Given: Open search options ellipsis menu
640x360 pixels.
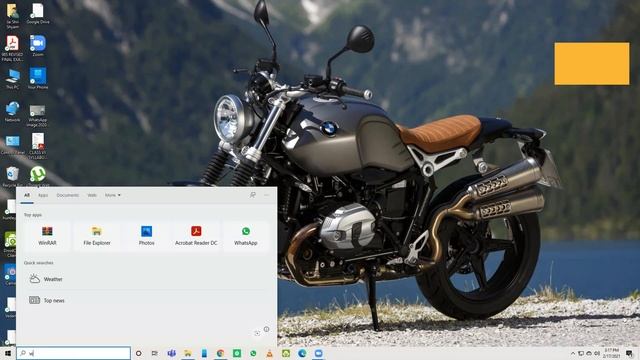Looking at the screenshot, I should pyautogui.click(x=267, y=196).
